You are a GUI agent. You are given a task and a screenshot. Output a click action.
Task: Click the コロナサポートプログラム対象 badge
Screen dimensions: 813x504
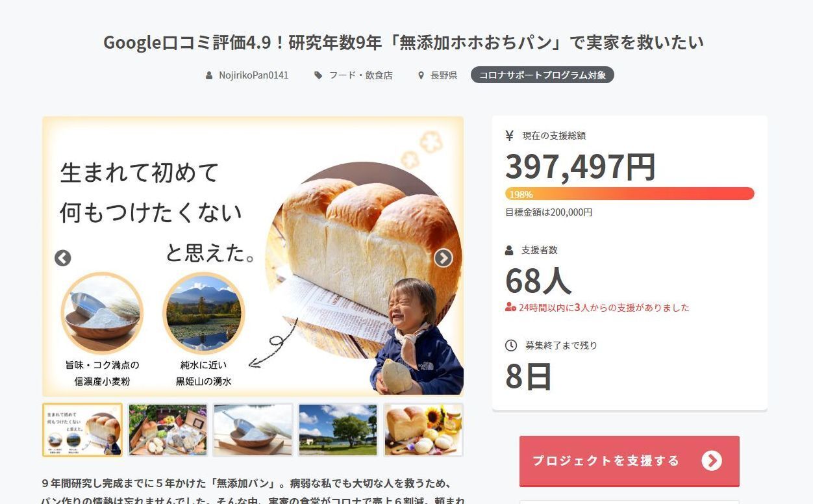(x=542, y=75)
